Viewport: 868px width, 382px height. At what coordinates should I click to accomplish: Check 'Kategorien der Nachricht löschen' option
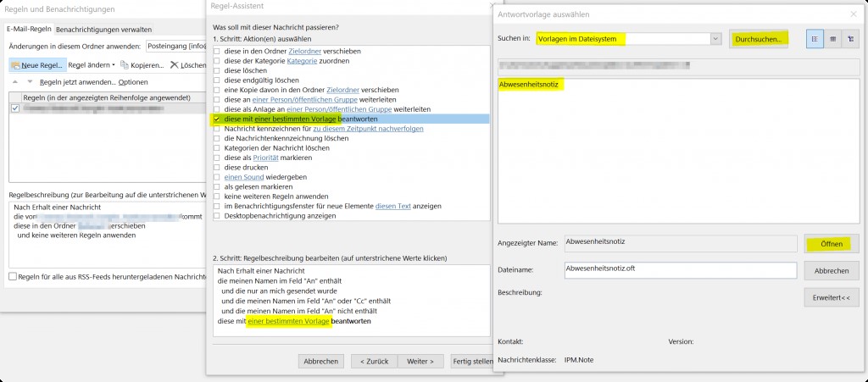(218, 148)
